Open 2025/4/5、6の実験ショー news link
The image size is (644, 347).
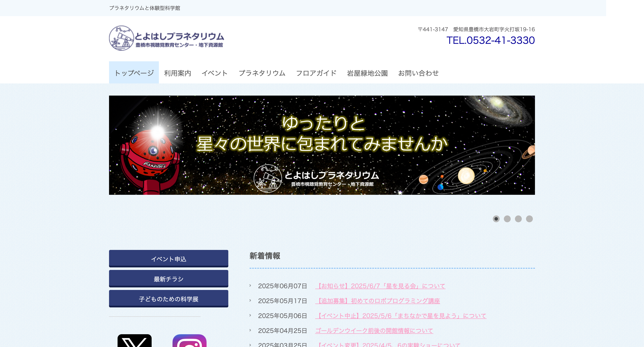pos(388,344)
